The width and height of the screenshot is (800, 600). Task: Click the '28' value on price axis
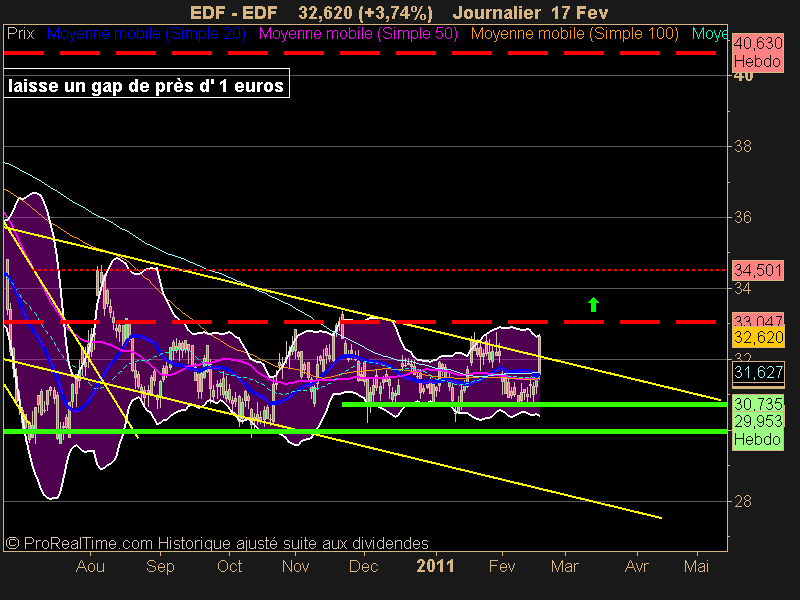coord(743,502)
